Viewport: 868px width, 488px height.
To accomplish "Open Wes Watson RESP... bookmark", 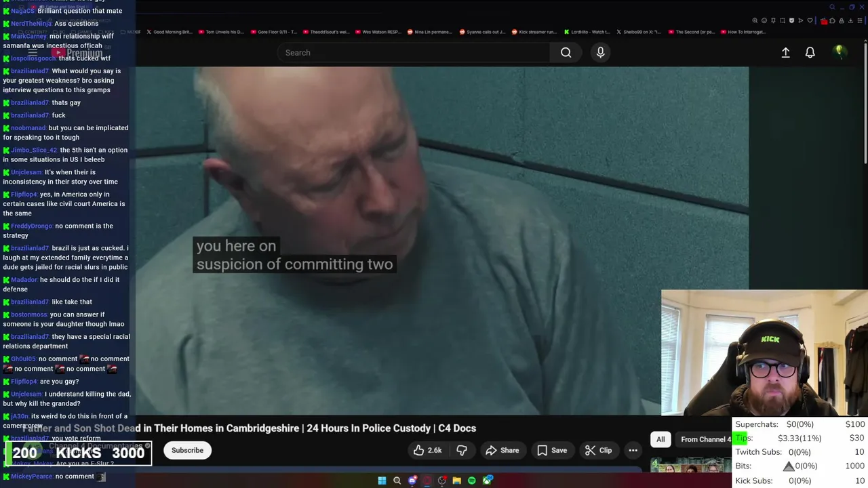I will [378, 32].
